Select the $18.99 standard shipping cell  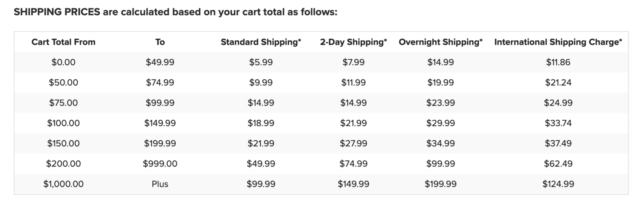pos(261,123)
